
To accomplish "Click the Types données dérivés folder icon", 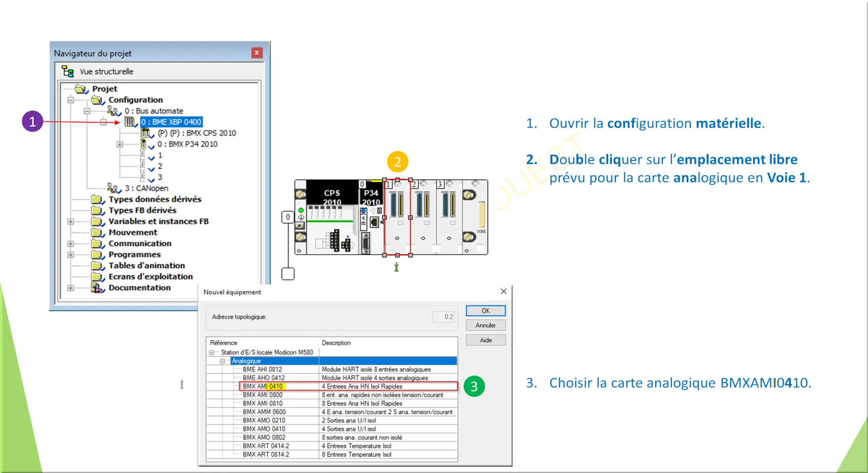I will click(x=98, y=199).
